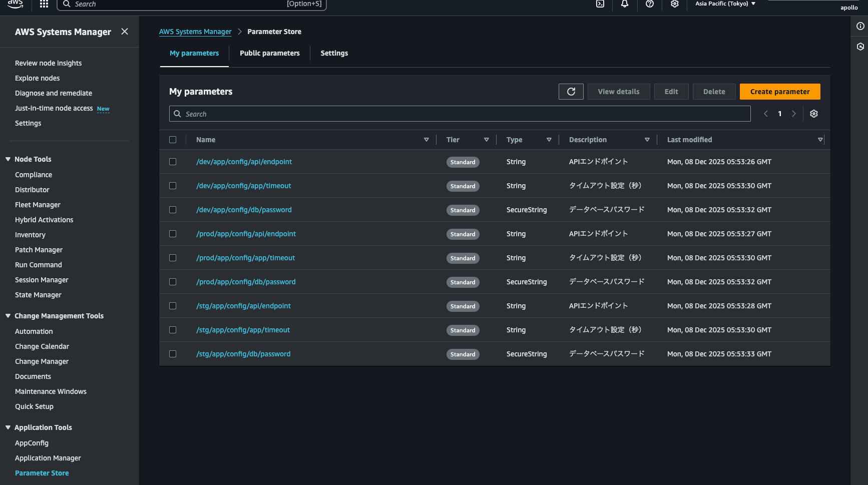Open table preferences gear icon

coord(814,114)
